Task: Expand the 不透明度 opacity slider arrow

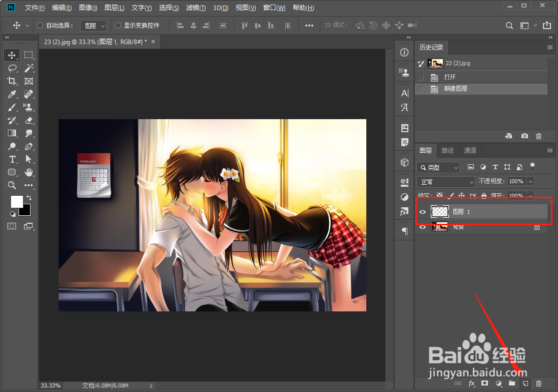Action: click(x=530, y=182)
